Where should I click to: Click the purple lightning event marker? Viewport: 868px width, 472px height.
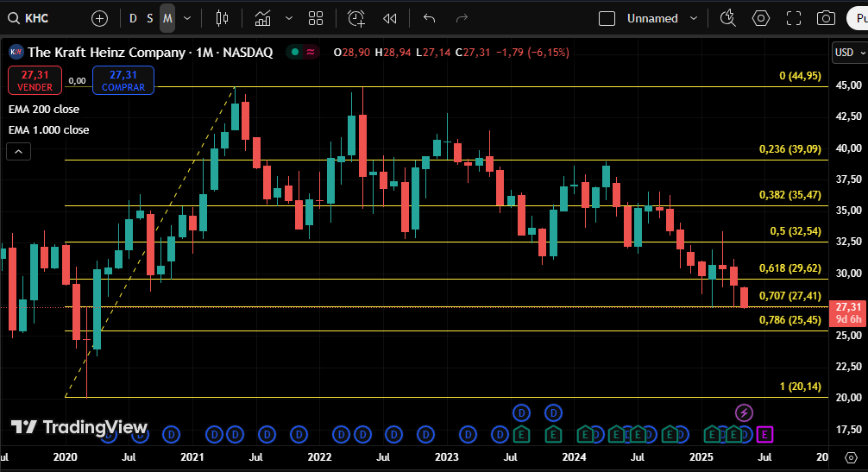point(744,412)
